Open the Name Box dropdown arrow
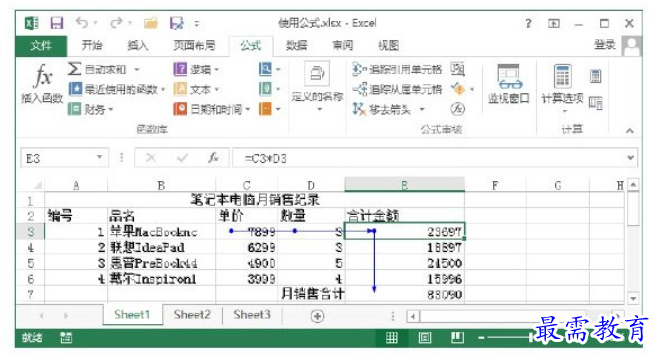The width and height of the screenshot is (657, 360). (99, 157)
